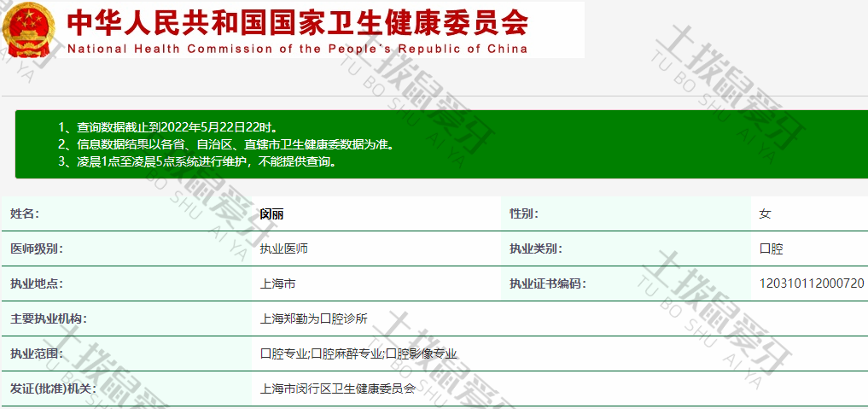Viewport: 868px width, 409px height.
Task: Select notice line 查询数据截止到2022年5月22日22时
Action: [x=168, y=128]
